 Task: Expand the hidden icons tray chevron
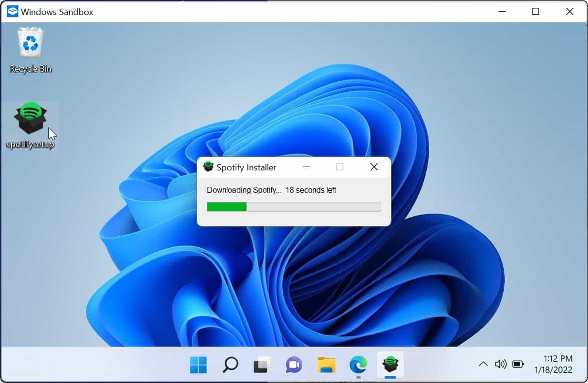(483, 365)
